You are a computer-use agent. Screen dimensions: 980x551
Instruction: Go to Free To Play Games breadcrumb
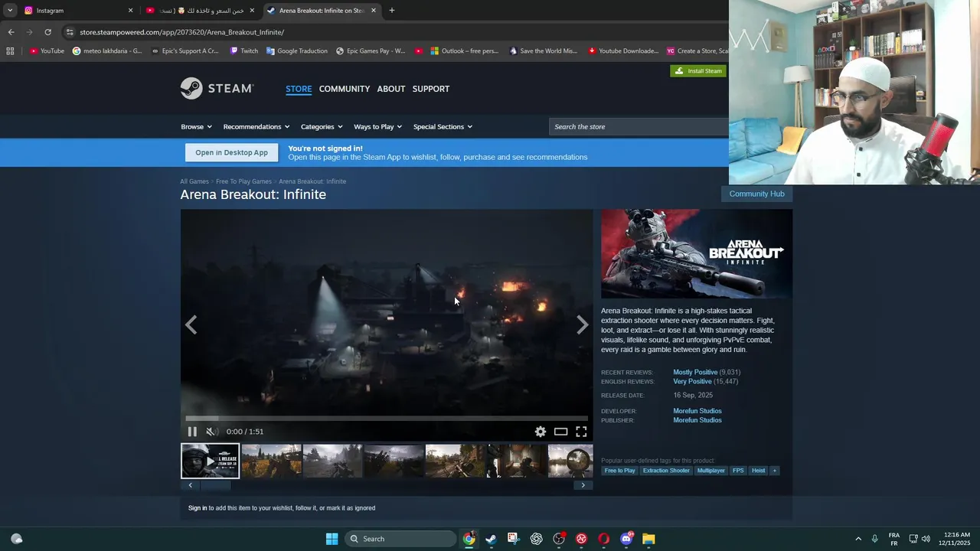[x=243, y=181]
